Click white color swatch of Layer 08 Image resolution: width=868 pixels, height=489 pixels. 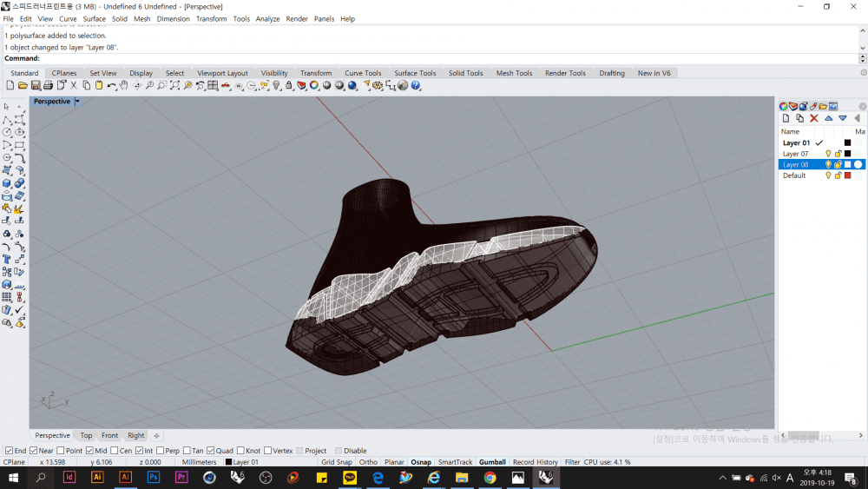click(x=847, y=164)
